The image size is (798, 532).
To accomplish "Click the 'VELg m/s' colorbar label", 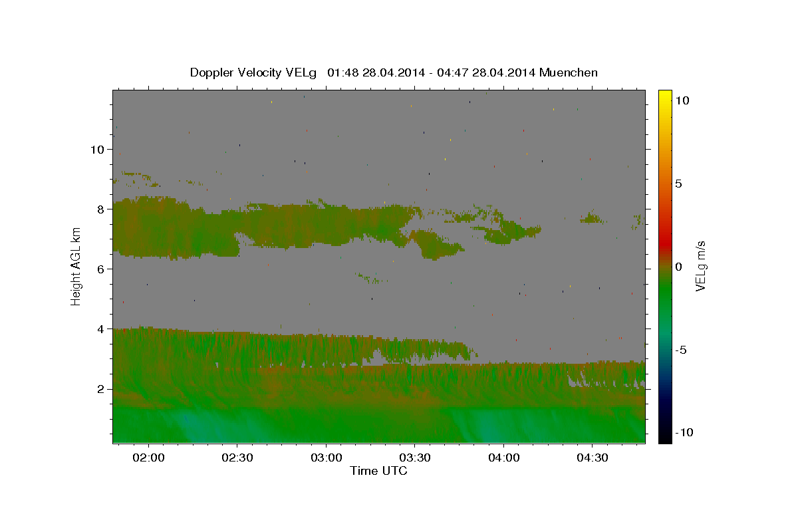I will coord(700,266).
